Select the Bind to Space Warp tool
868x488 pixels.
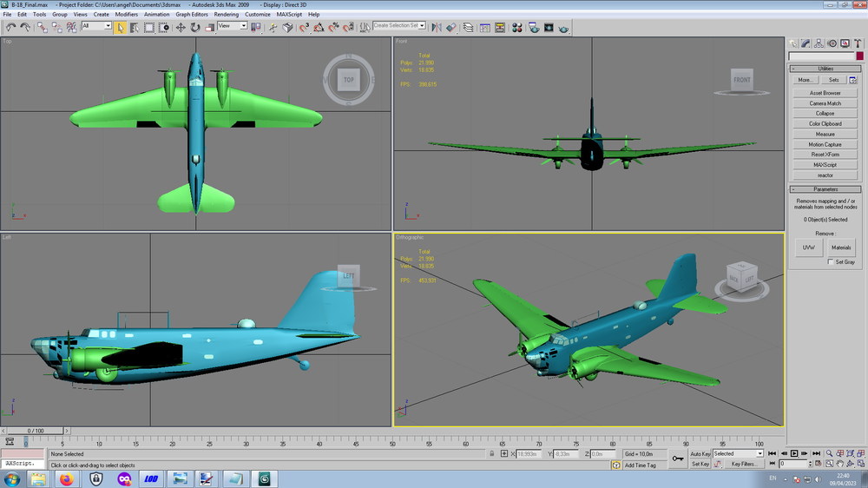tap(71, 27)
